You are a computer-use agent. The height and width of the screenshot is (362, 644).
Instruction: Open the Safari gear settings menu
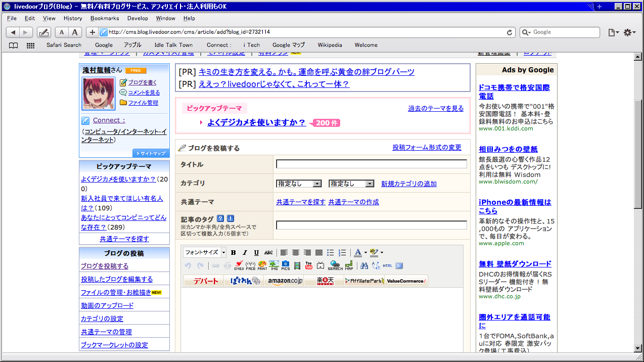click(x=630, y=32)
